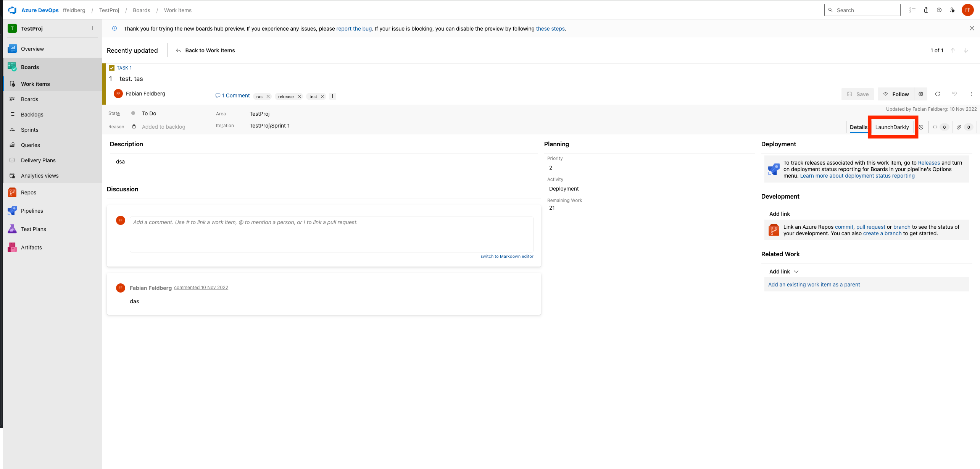
Task: Open Repos from the left navigation
Action: [12, 192]
